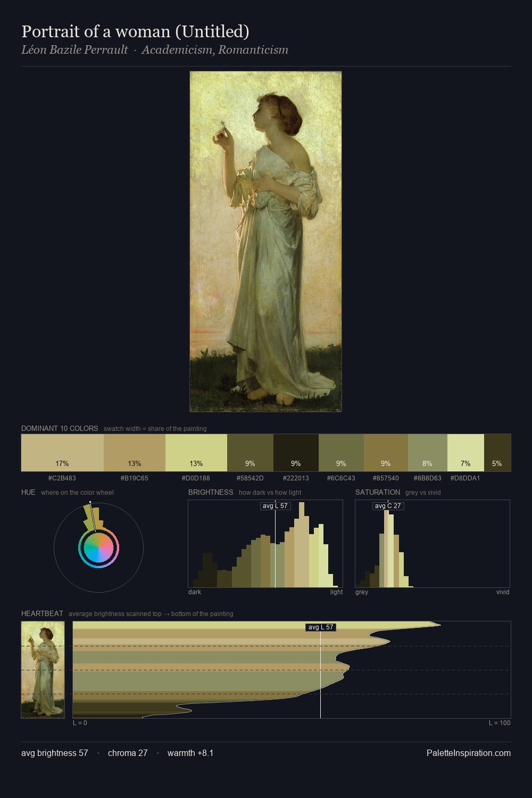
Task: Select the 17% swatch #C2B483
Action: pos(62,453)
